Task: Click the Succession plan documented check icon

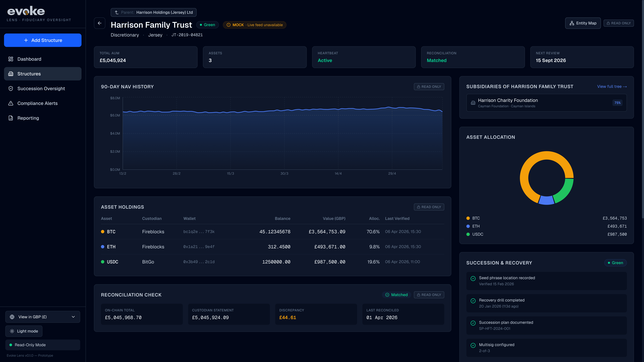Action: click(x=473, y=323)
